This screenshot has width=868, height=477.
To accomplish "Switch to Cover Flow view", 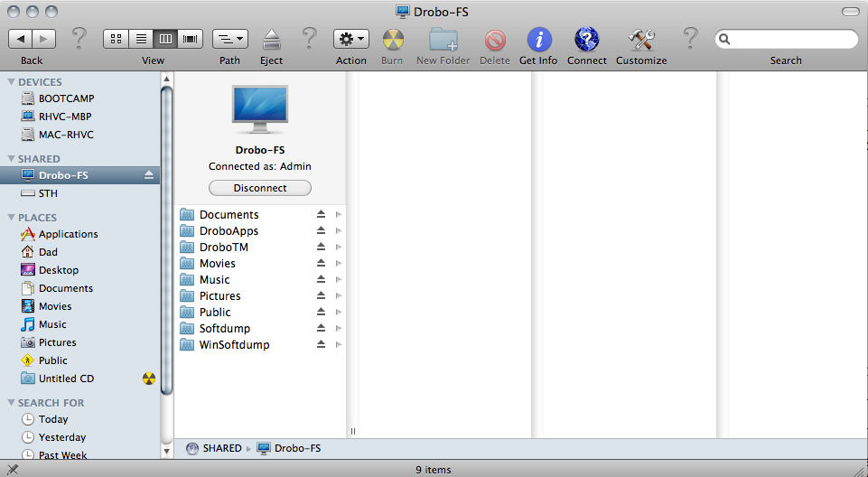I will (x=191, y=39).
